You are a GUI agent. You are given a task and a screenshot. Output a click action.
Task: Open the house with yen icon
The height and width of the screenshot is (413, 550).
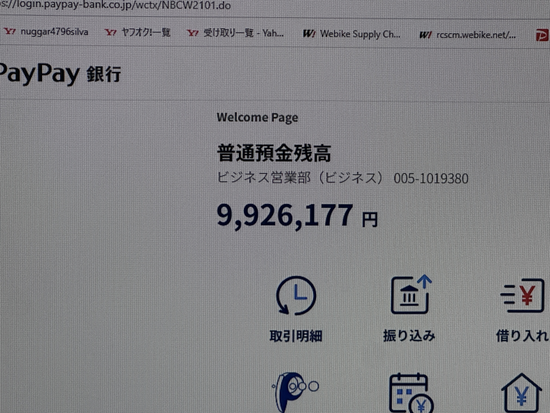tap(521, 393)
